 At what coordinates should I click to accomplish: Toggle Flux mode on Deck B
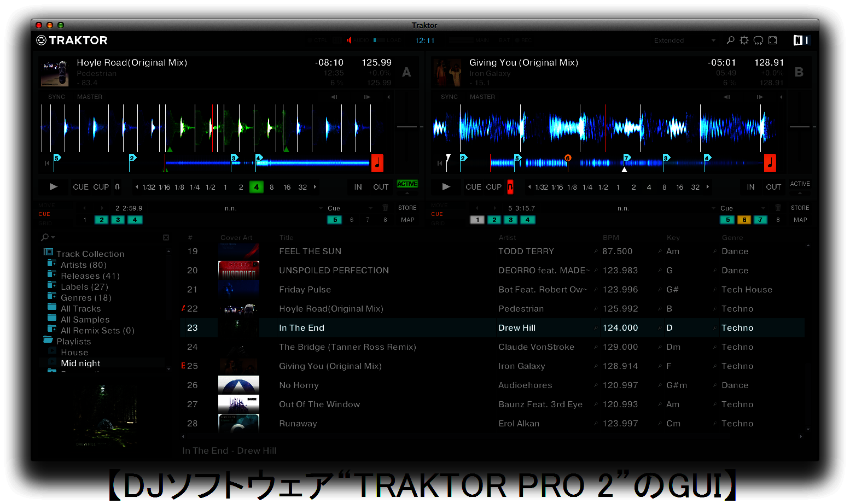[x=510, y=187]
